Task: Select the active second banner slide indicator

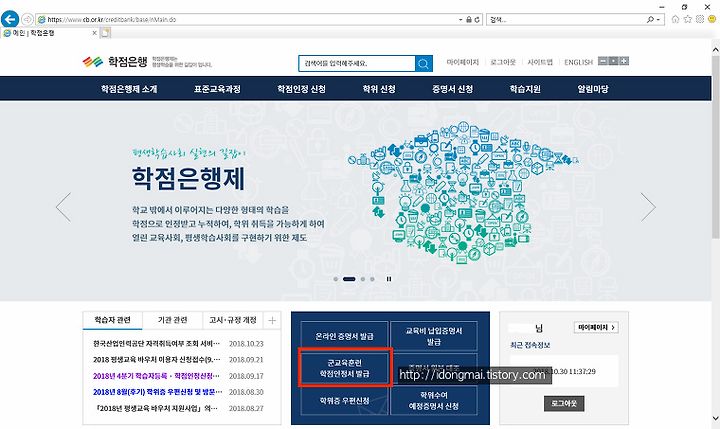Action: [x=349, y=279]
